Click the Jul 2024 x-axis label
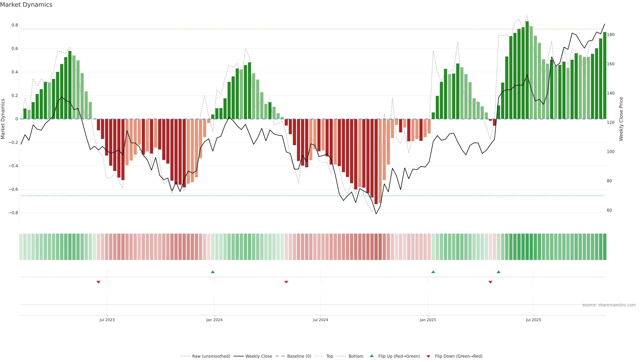644x362 pixels. click(x=320, y=320)
